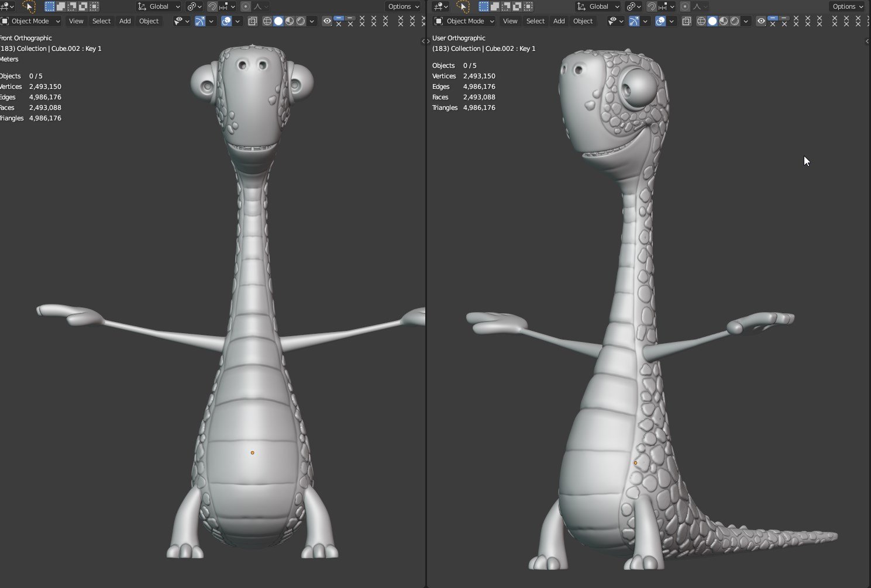Select the Tweak tool in left viewport
Screen dimensions: 871x588
pyautogui.click(x=29, y=6)
